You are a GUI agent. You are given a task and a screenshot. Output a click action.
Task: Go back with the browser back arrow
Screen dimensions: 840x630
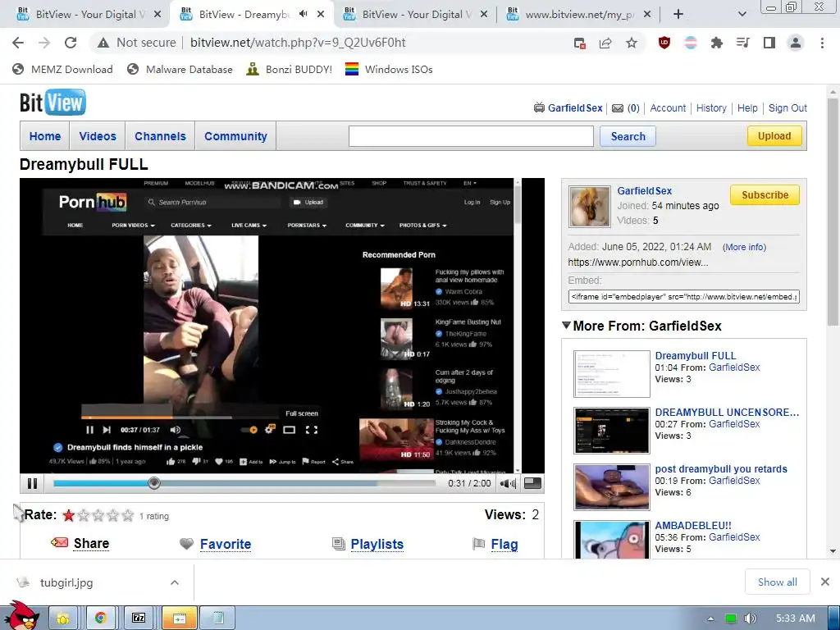tap(18, 43)
